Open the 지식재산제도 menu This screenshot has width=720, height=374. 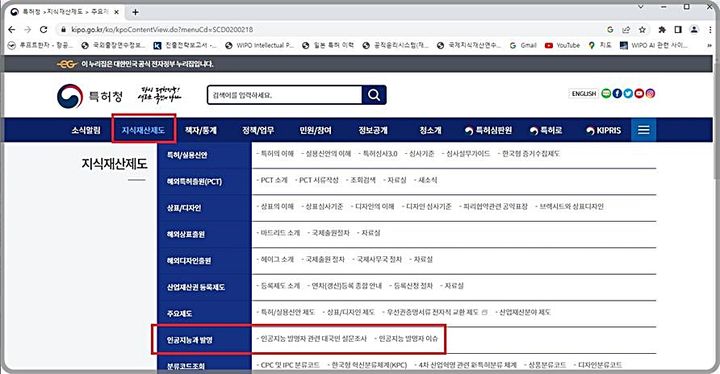(x=143, y=130)
